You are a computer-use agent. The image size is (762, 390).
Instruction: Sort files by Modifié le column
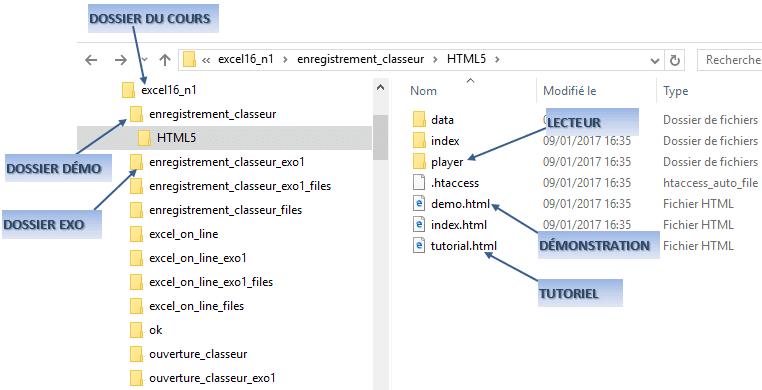(x=570, y=91)
